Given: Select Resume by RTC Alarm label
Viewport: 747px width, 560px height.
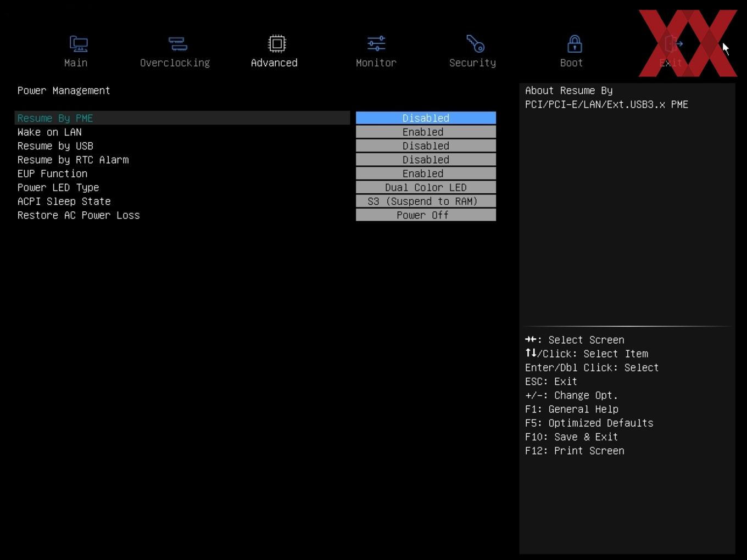Looking at the screenshot, I should click(x=73, y=160).
